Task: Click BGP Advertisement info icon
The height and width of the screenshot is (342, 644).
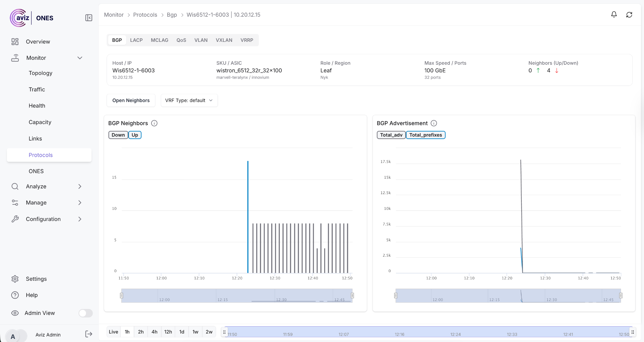Action: pos(434,123)
